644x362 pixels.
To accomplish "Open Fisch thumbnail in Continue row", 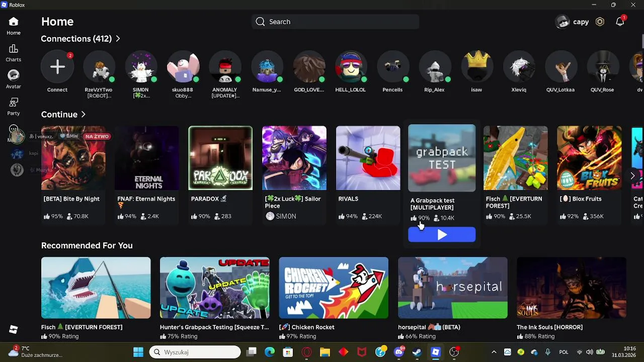I will point(516,158).
